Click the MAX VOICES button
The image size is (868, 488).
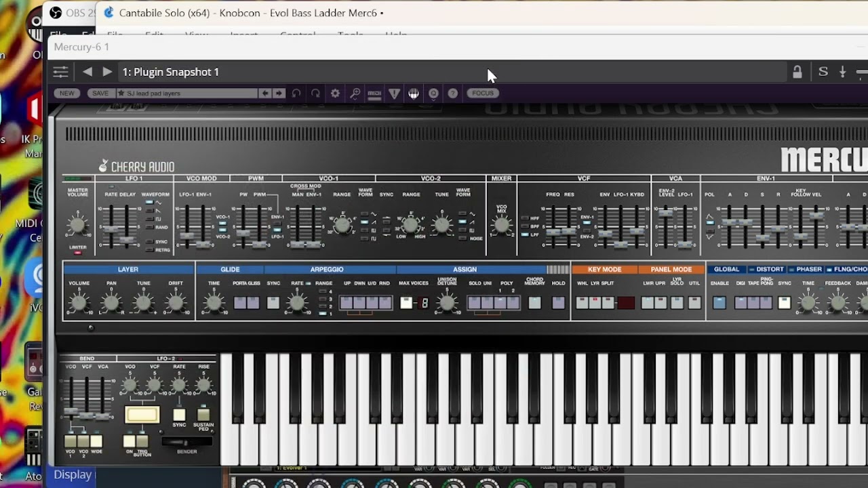tap(406, 303)
